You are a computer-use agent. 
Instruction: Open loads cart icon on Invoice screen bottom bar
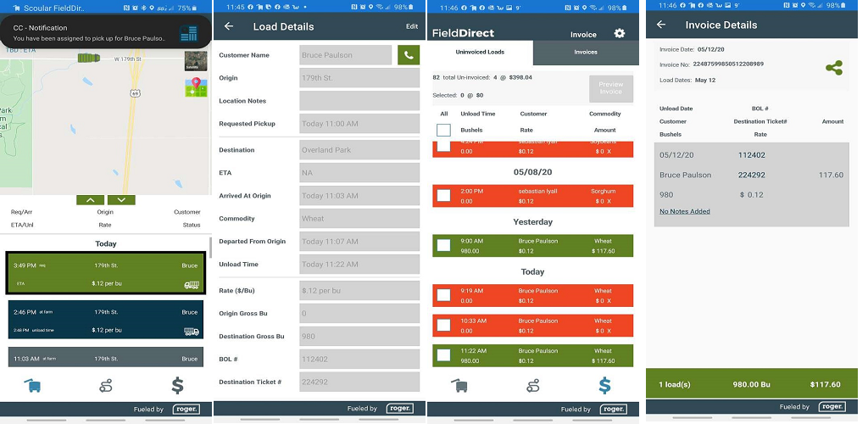[x=460, y=385]
